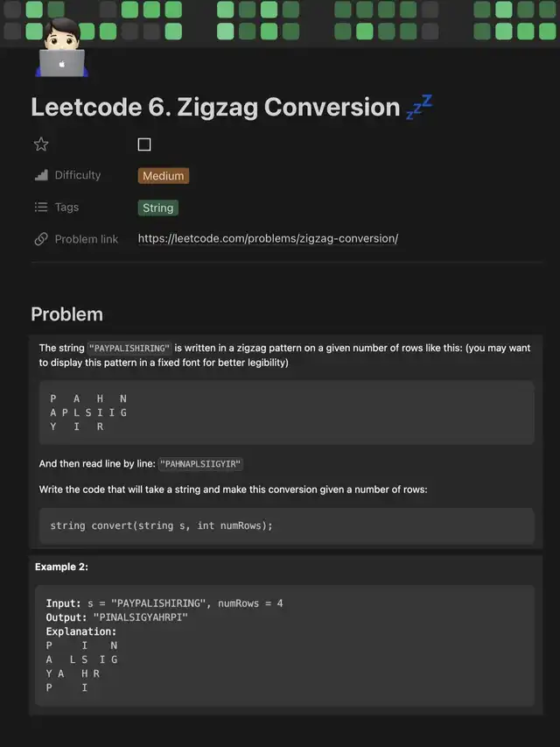This screenshot has height=747, width=560.
Task: Click the Tags list icon
Action: (41, 208)
